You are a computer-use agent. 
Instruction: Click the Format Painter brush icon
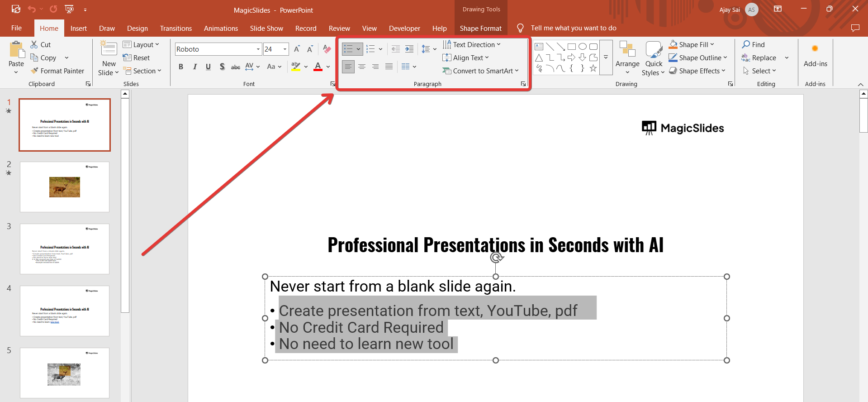34,71
